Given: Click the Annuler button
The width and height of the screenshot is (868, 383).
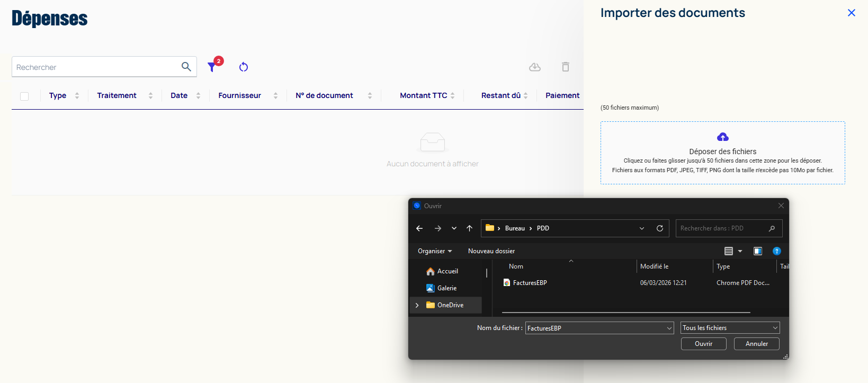Looking at the screenshot, I should click(x=756, y=344).
